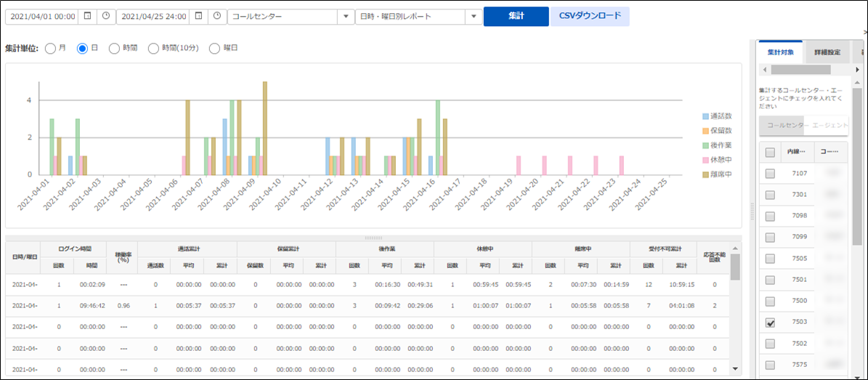Click the side panel vertical scrollbar thumb

(857, 166)
